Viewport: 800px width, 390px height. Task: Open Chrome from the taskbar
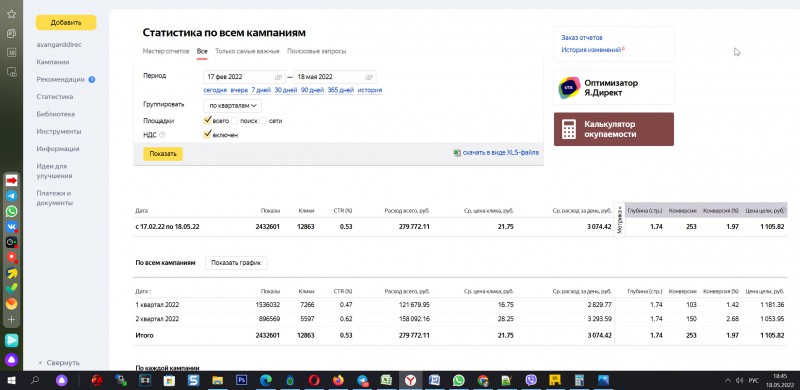pyautogui.click(x=483, y=380)
